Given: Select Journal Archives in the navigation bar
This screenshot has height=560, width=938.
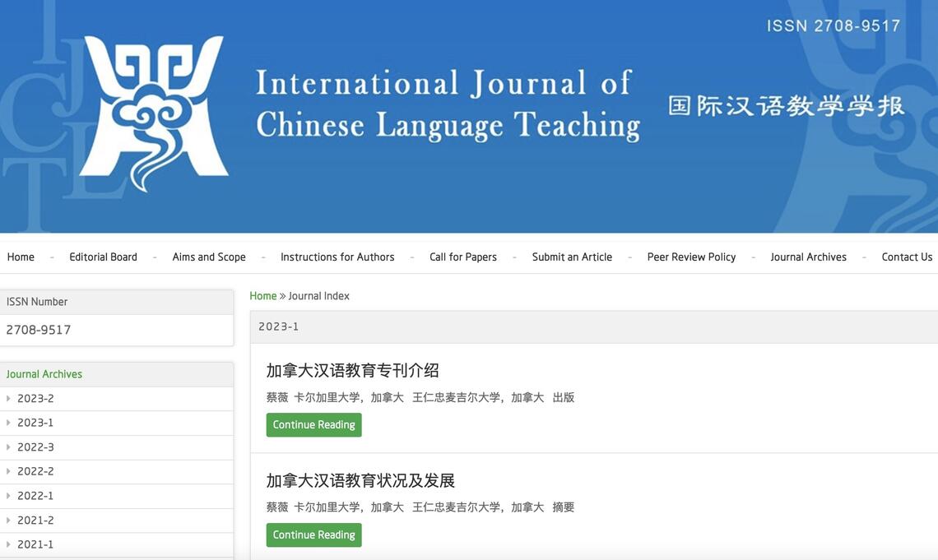Looking at the screenshot, I should tap(808, 257).
